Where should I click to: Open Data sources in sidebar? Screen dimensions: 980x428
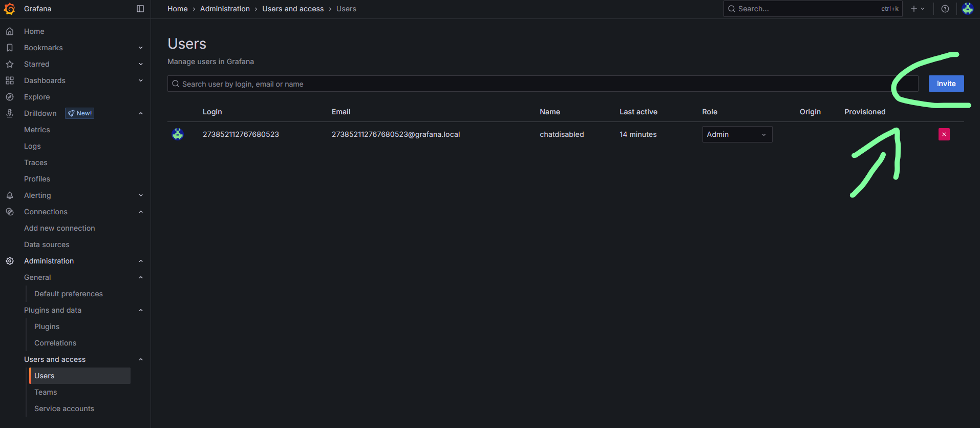(x=47, y=244)
